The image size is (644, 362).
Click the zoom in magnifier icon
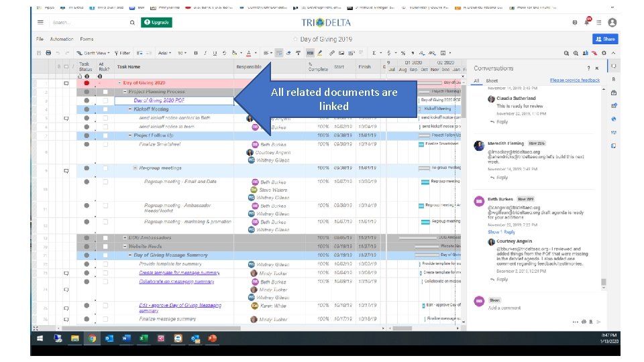pos(576,53)
